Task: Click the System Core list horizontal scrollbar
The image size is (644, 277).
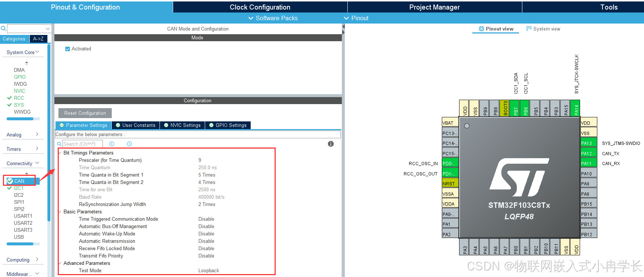Action: coord(20,119)
